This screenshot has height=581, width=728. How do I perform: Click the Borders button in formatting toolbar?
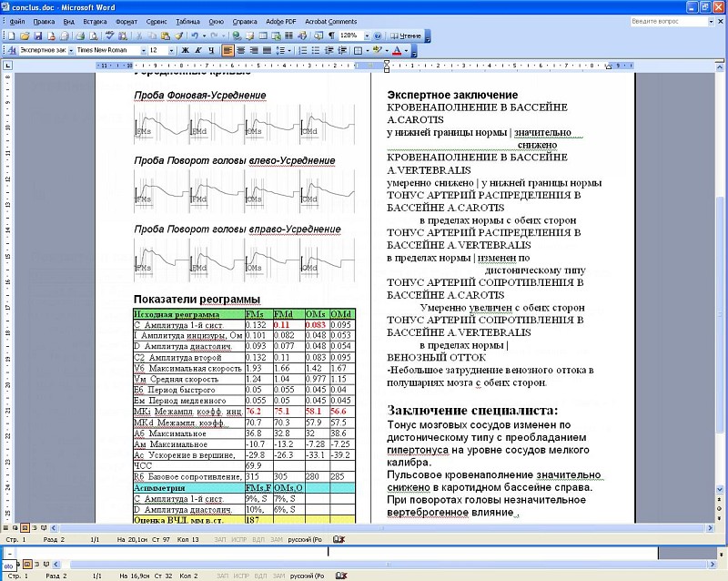[x=358, y=50]
